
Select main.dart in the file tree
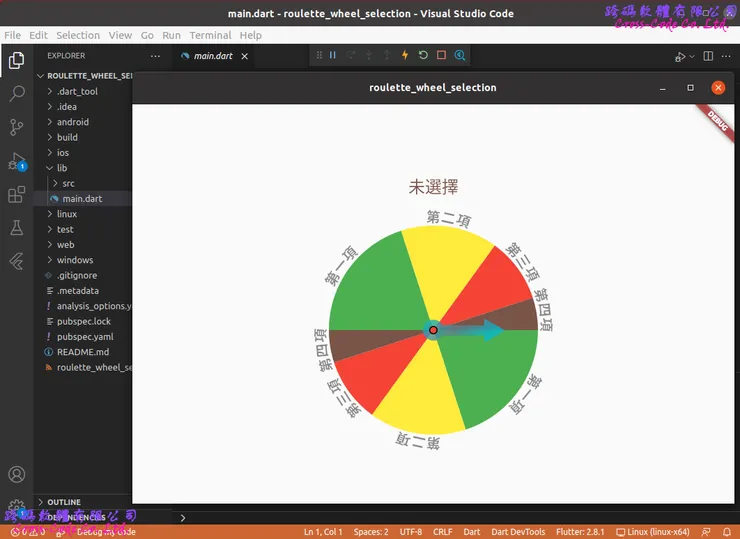[83, 199]
